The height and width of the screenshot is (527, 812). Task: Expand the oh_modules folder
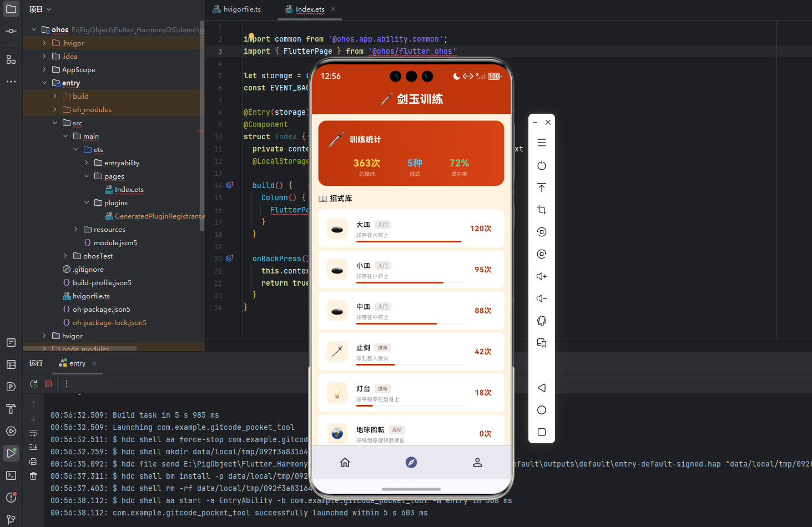pyautogui.click(x=55, y=109)
